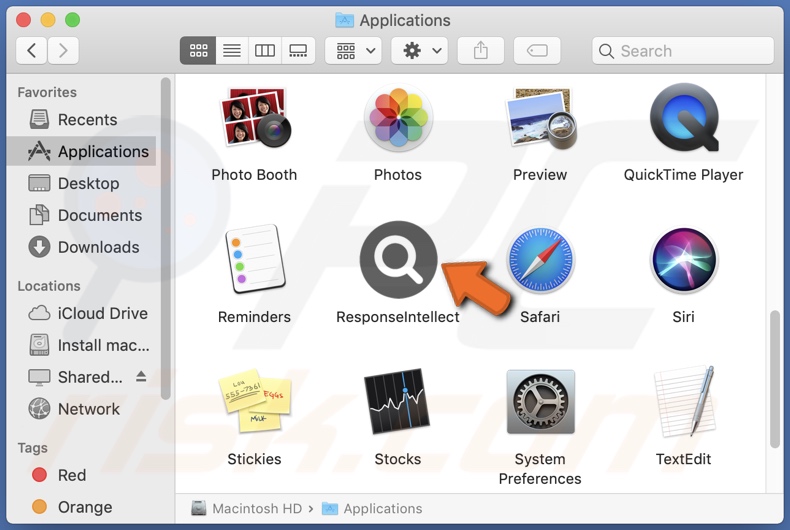Click Applications in the path bar
790x530 pixels.
[372, 508]
